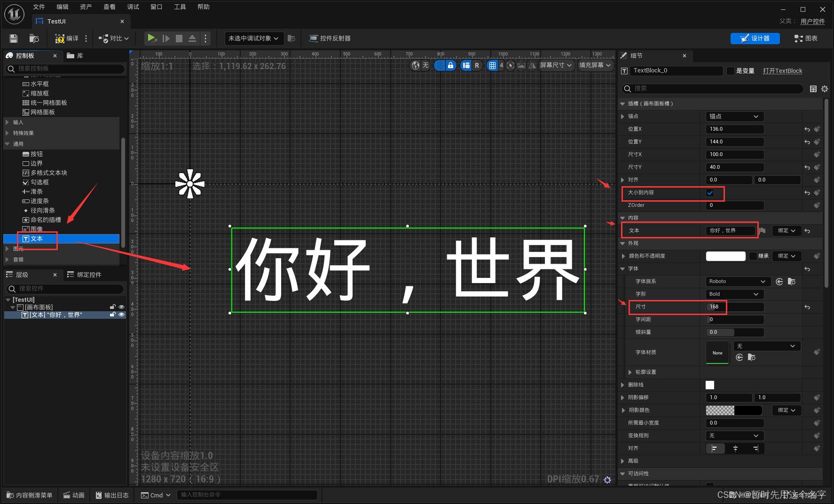Click the frame-advance step button
834x504 pixels.
(x=165, y=39)
